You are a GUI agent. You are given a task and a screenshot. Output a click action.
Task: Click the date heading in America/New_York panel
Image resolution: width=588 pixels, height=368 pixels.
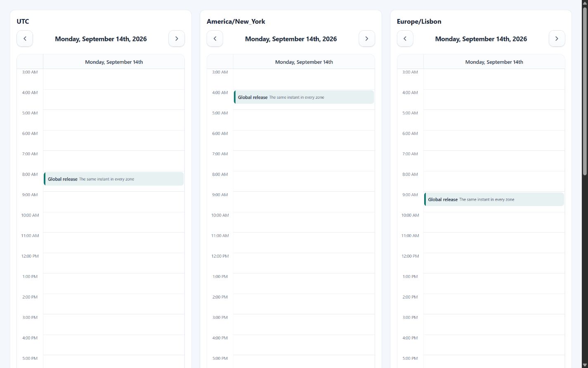pyautogui.click(x=291, y=39)
